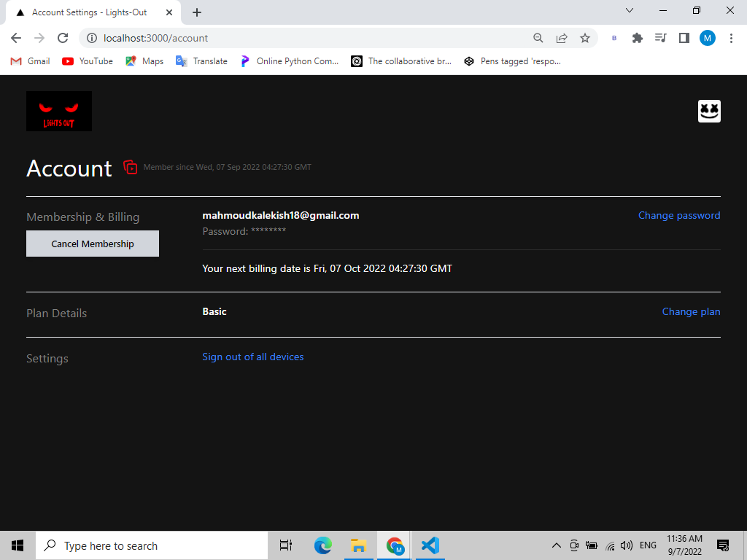The height and width of the screenshot is (560, 747).
Task: Open the Extensions puzzle icon
Action: click(637, 37)
